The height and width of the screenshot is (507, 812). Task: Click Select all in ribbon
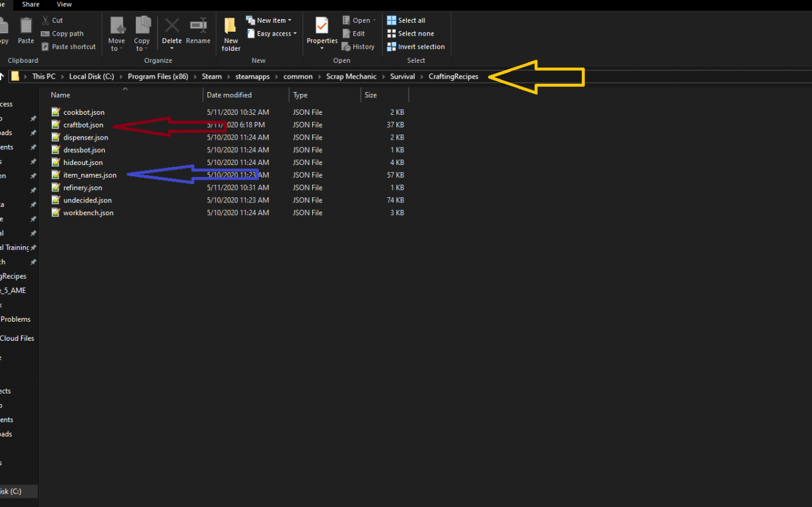[x=406, y=20]
